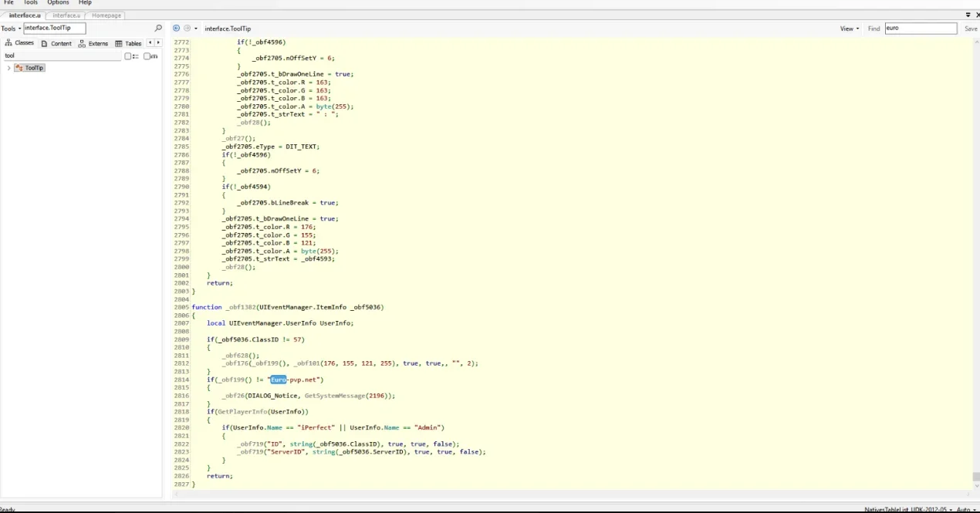This screenshot has height=513, width=980.
Task: Open the Options menu
Action: click(x=58, y=3)
